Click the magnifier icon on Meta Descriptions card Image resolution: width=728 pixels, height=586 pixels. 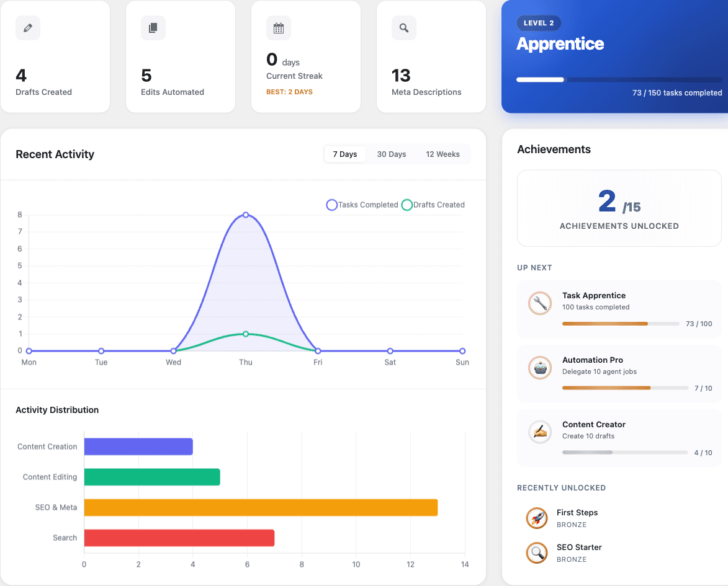(404, 28)
